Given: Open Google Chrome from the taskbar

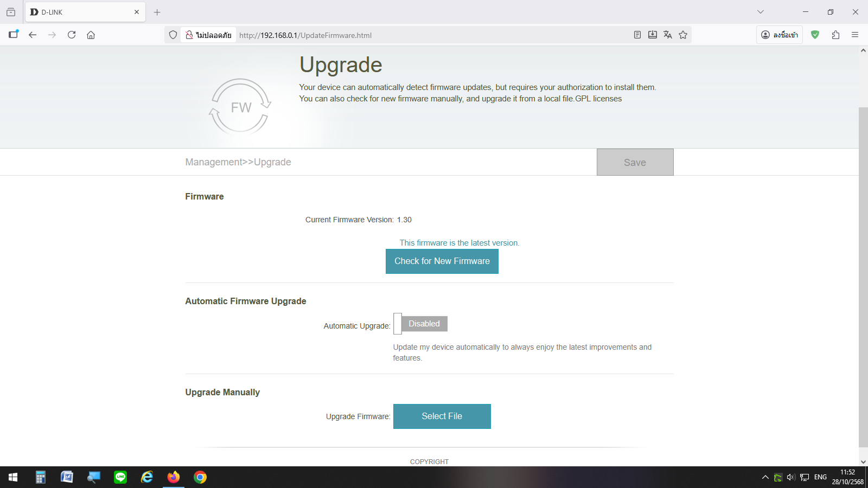Looking at the screenshot, I should [x=200, y=477].
